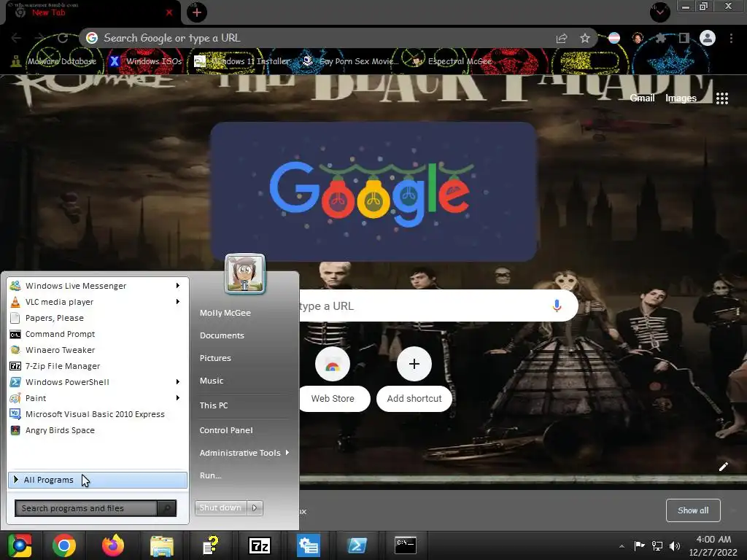
Task: Launch Microsoft Visual Basic 2010 Express
Action: click(98, 414)
